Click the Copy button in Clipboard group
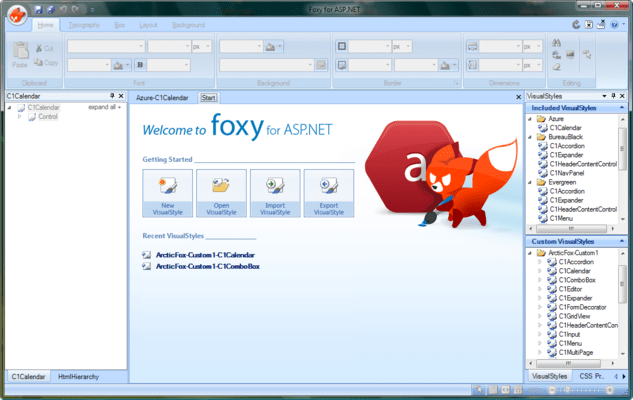633x400 pixels. pos(46,63)
